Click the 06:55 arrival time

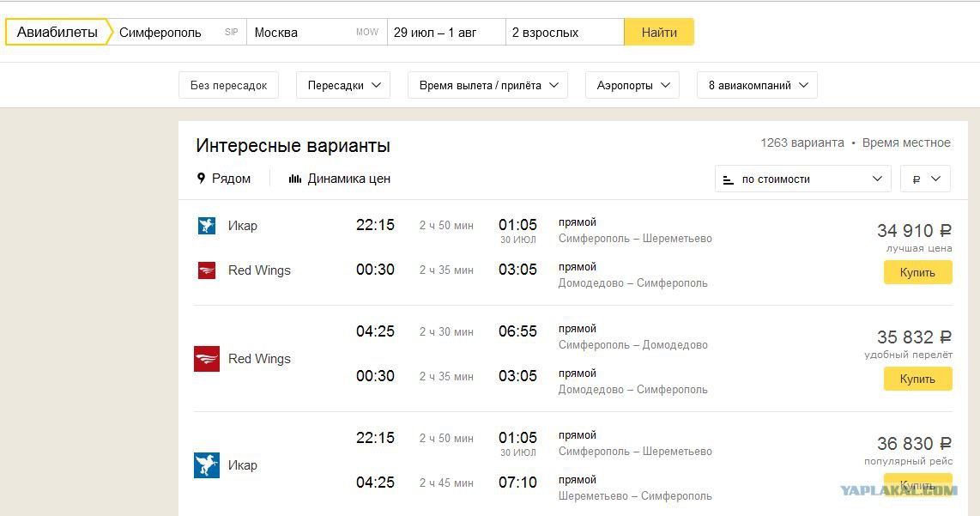coord(517,331)
